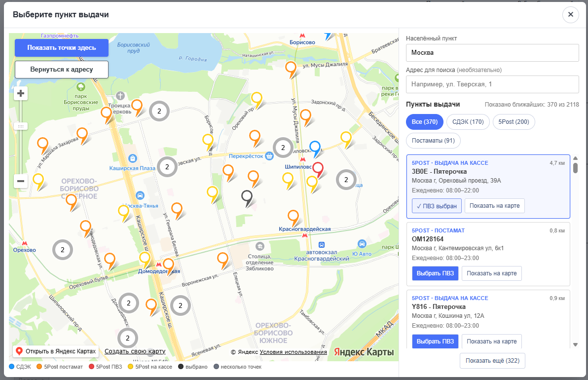Select the Все (370) filter
The height and width of the screenshot is (380, 588).
point(425,122)
